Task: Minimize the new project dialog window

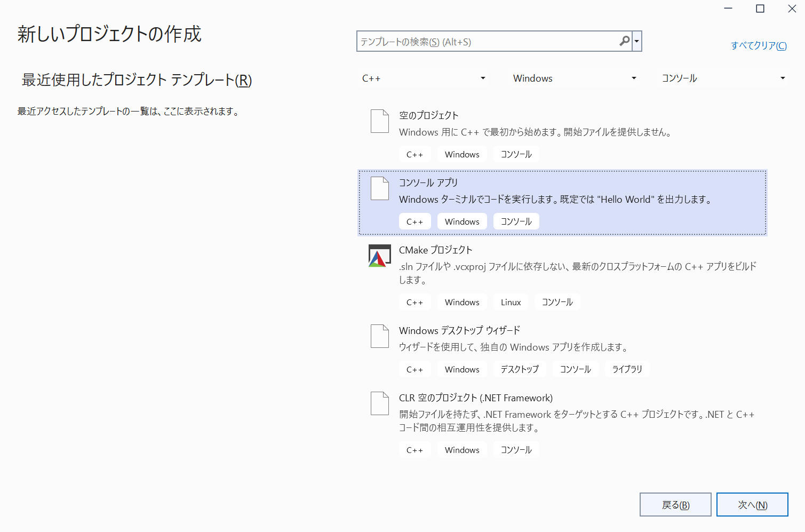Action: point(728,9)
